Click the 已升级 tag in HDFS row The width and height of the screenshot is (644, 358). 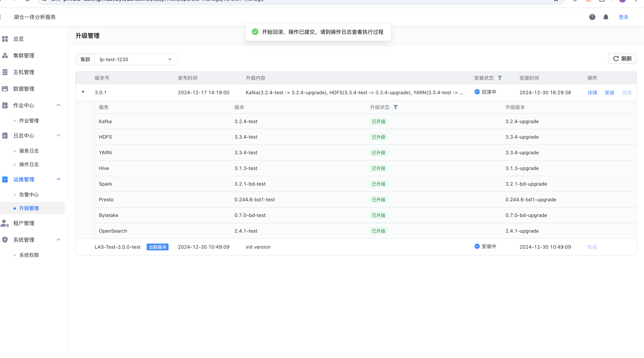[x=378, y=137]
